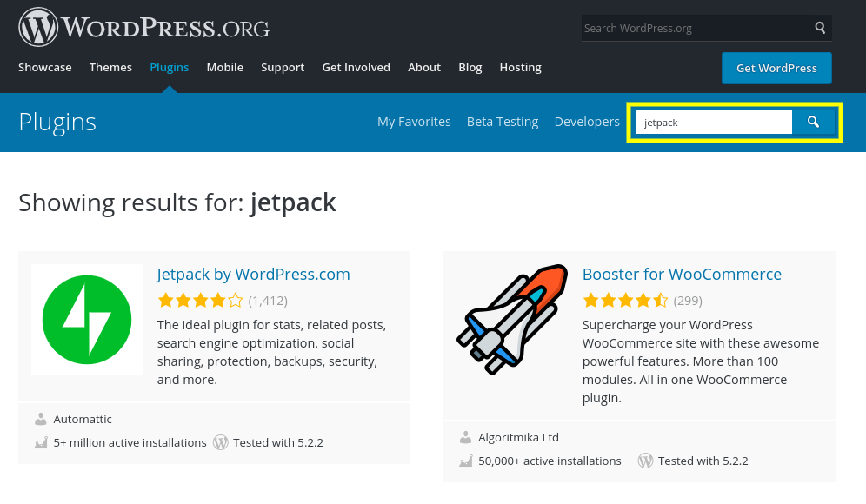The width and height of the screenshot is (866, 504).
Task: Switch to the Themes section
Action: (110, 67)
